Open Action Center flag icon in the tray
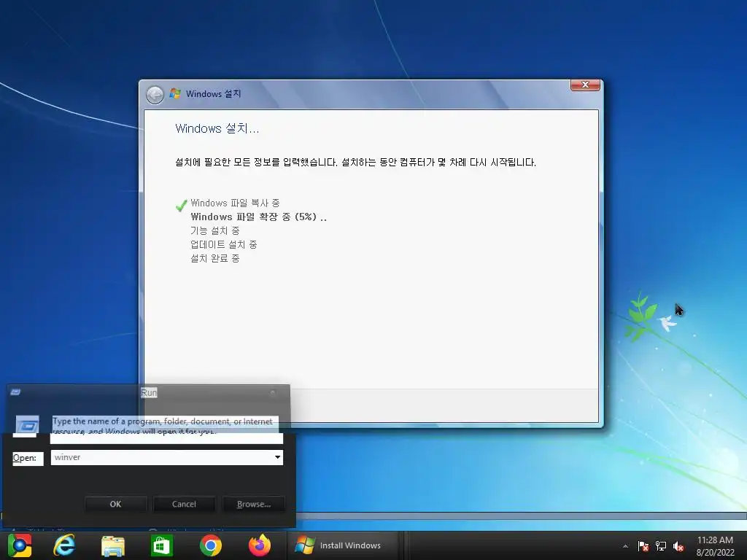 (643, 546)
